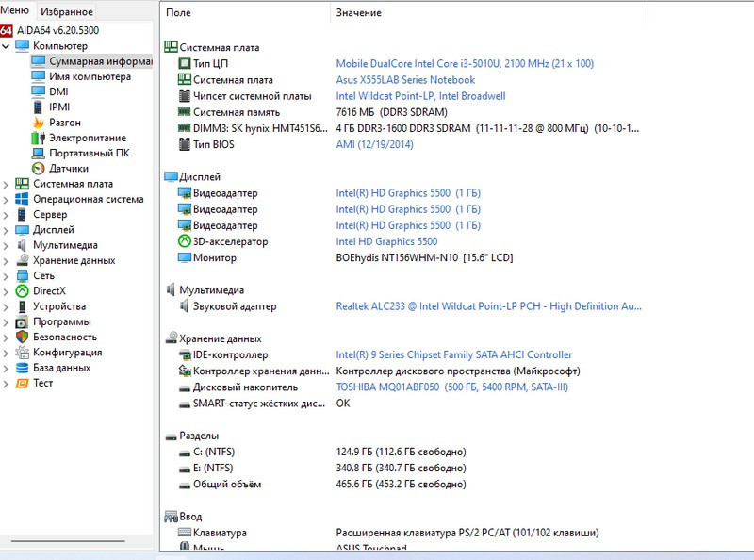Expand the Безопасность tree node

6,338
